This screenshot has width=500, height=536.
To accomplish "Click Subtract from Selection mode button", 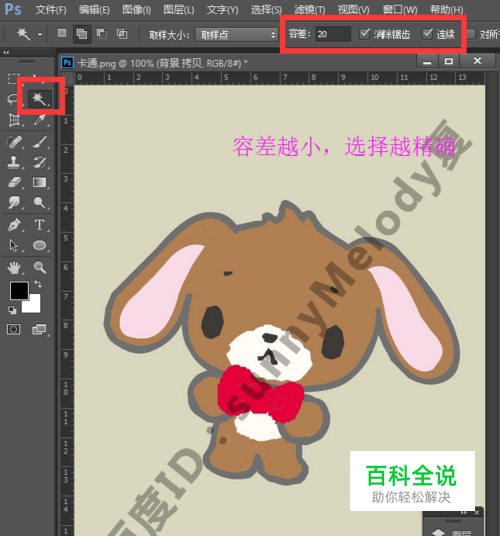I will [102, 34].
